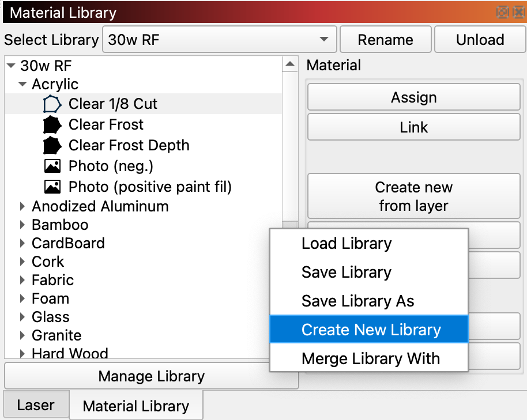Click the scroll up arrow in material list
This screenshot has height=420, width=527.
click(290, 64)
